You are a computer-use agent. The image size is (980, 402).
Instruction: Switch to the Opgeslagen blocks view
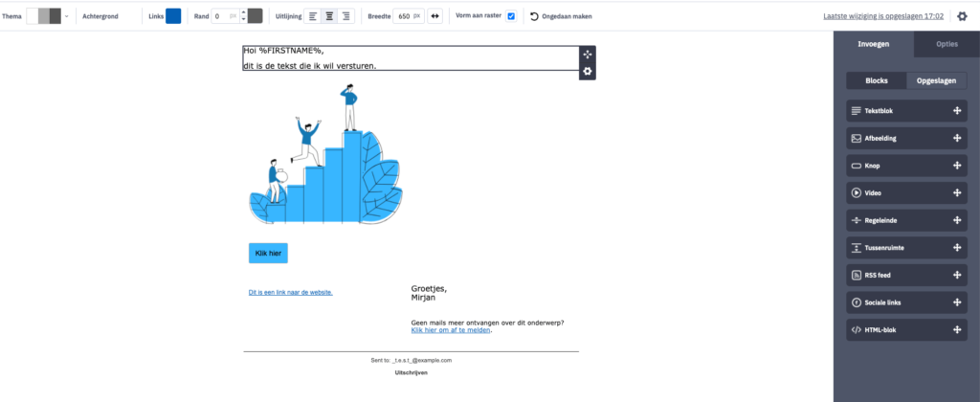(936, 81)
